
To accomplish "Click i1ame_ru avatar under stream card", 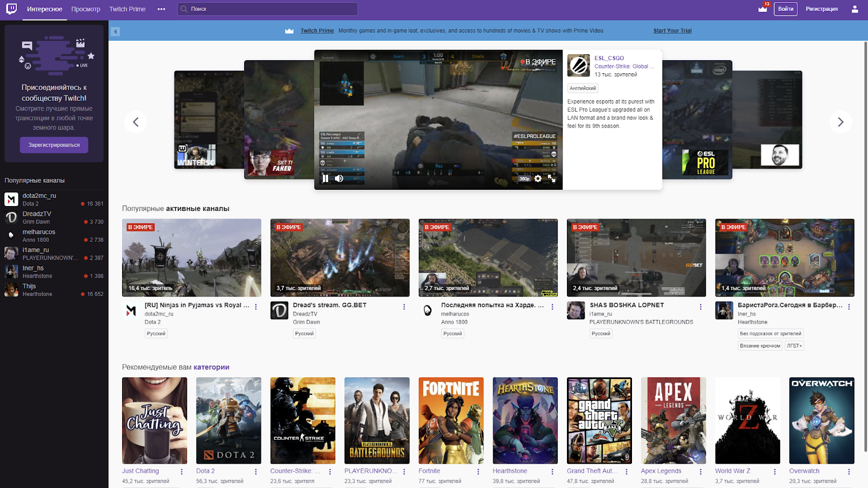I will pos(576,311).
